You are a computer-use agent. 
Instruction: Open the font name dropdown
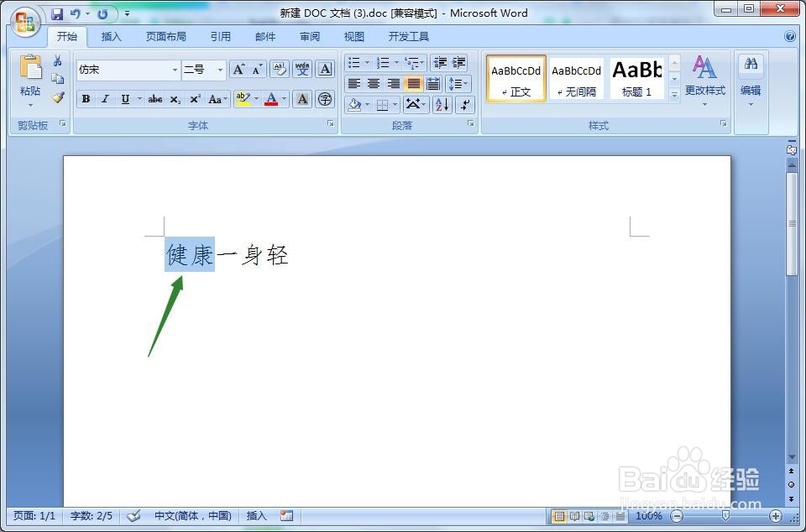[175, 70]
